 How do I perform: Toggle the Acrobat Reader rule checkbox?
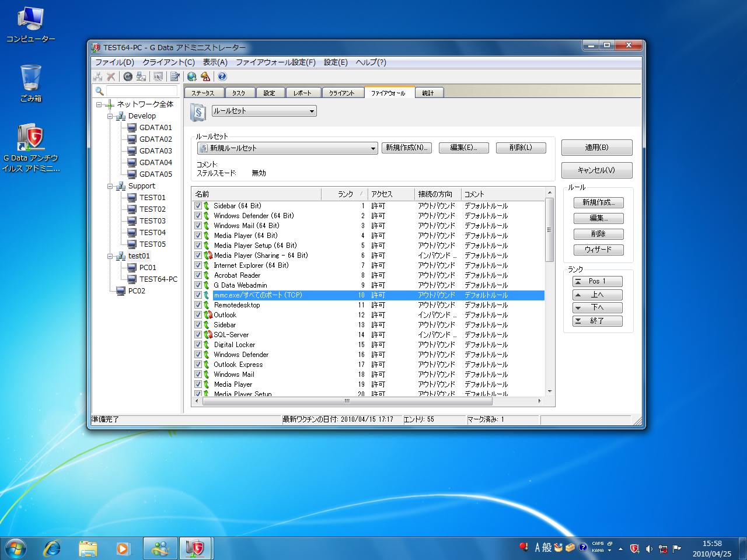coord(198,275)
